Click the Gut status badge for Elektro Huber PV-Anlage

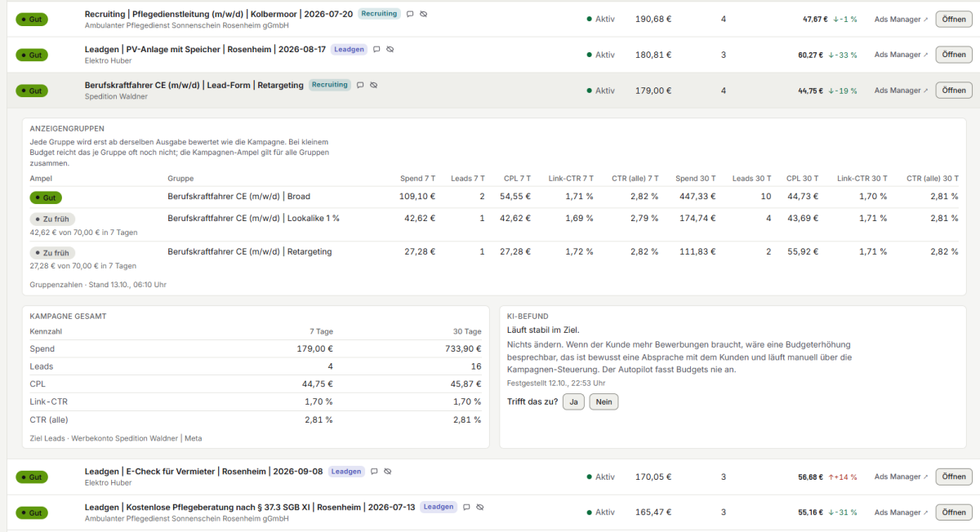pyautogui.click(x=32, y=55)
